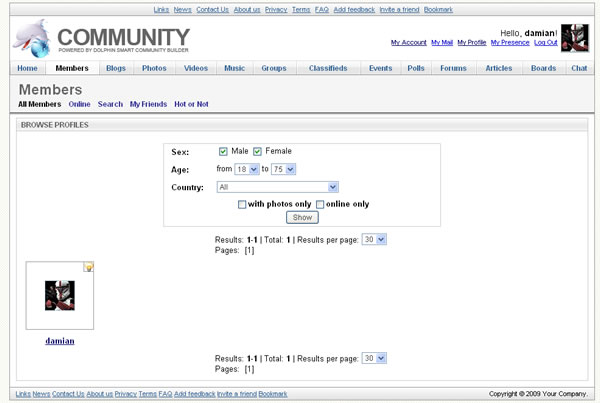
Task: Open damian's profile picture thumbnail
Action: [59, 295]
